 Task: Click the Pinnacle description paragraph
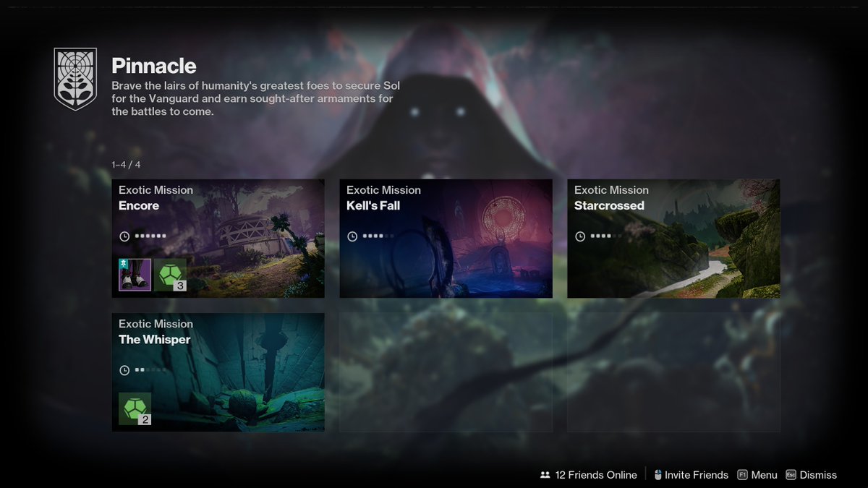click(255, 99)
